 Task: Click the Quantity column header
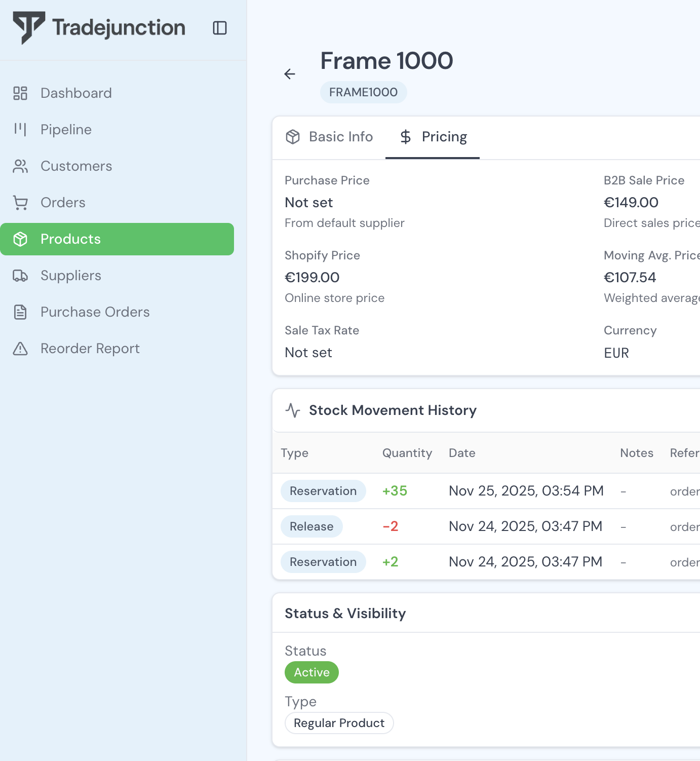[x=407, y=453]
